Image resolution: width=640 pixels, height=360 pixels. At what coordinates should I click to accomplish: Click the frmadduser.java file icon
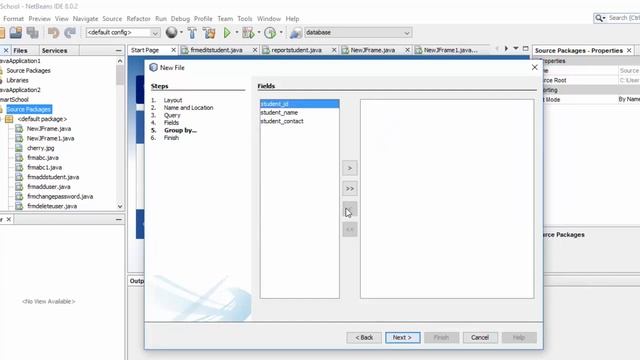(x=19, y=187)
